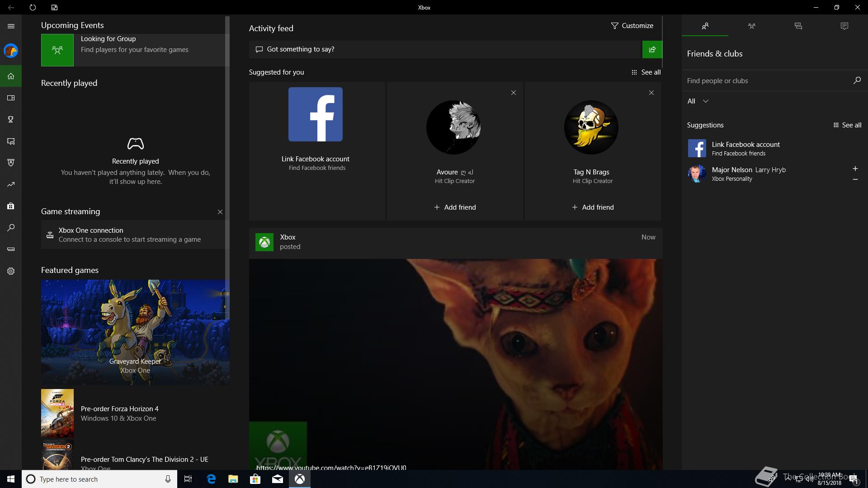Remove Major Nelson suggestion with minus

click(855, 179)
